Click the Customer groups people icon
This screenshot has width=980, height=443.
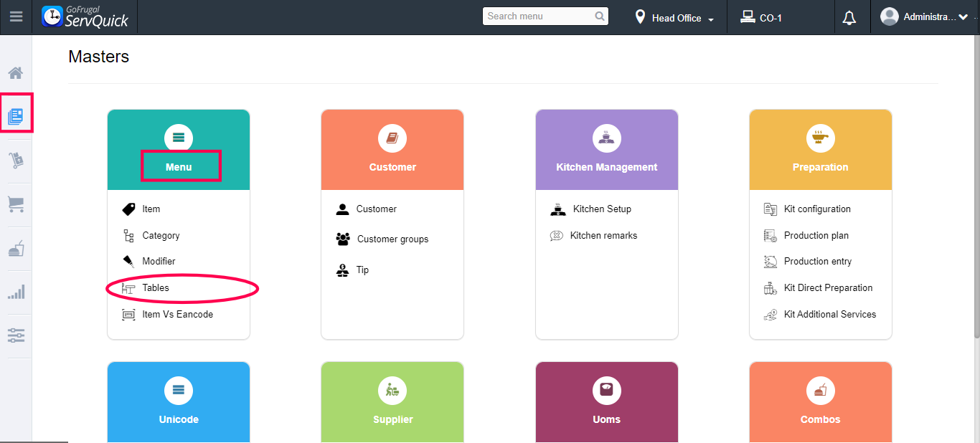(x=343, y=239)
